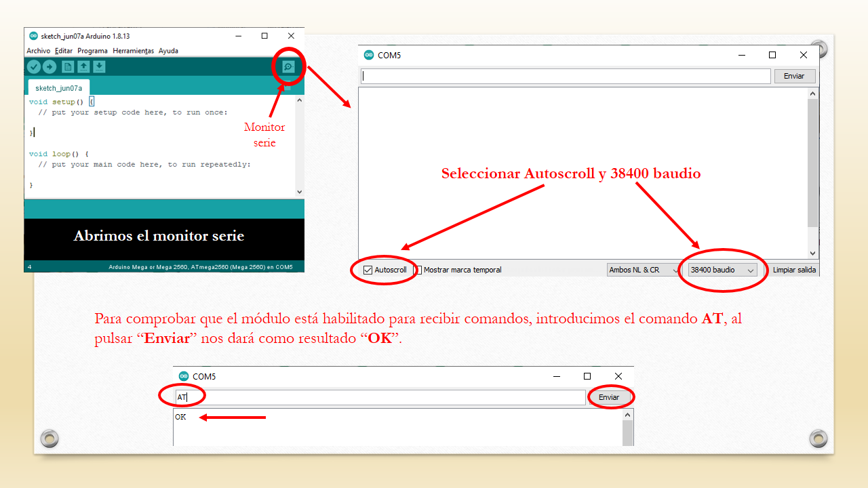Toggle the Autoscroll checkbox

tap(368, 270)
